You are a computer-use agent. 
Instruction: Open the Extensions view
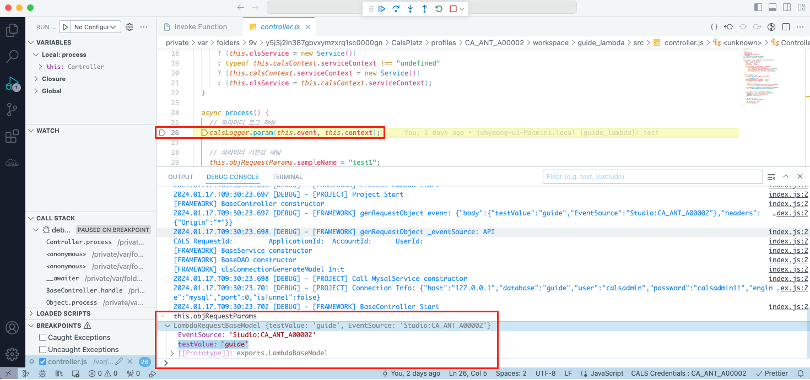tap(11, 137)
